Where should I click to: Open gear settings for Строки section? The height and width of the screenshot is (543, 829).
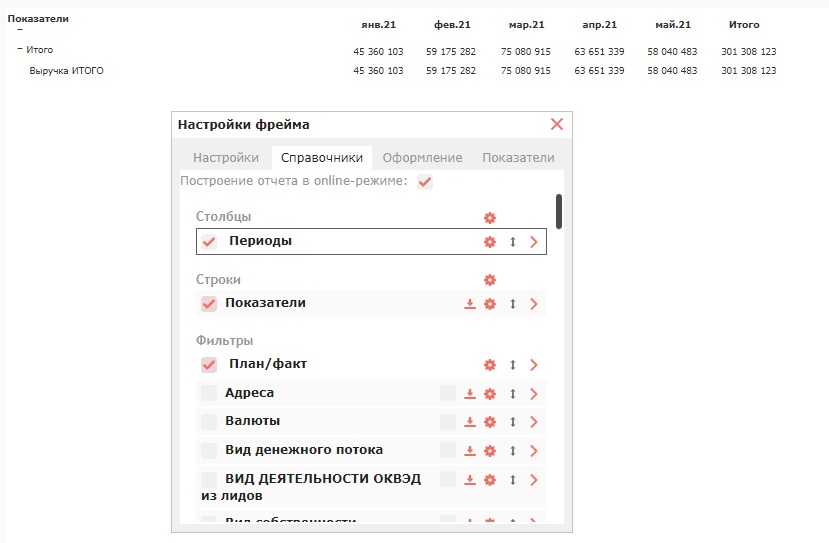490,280
